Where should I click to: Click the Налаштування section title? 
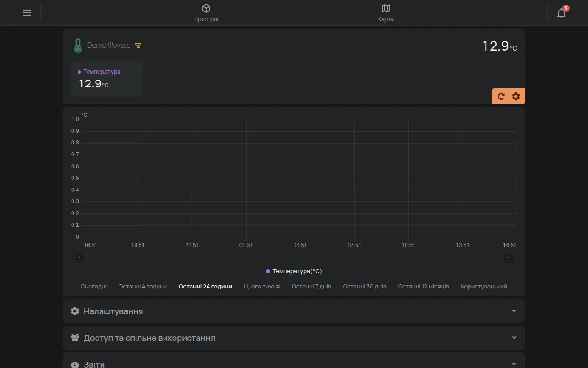coord(113,311)
